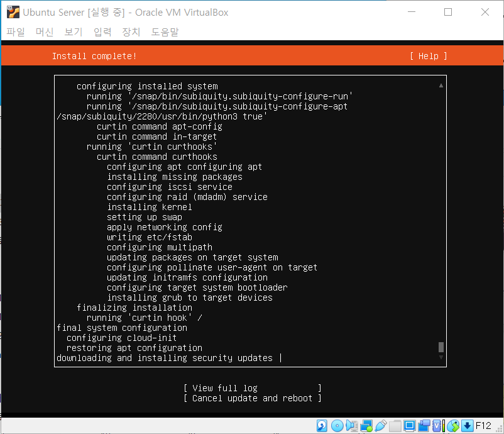Image resolution: width=504 pixels, height=434 pixels.
Task: Click the shared folders status icon
Action: [395, 426]
